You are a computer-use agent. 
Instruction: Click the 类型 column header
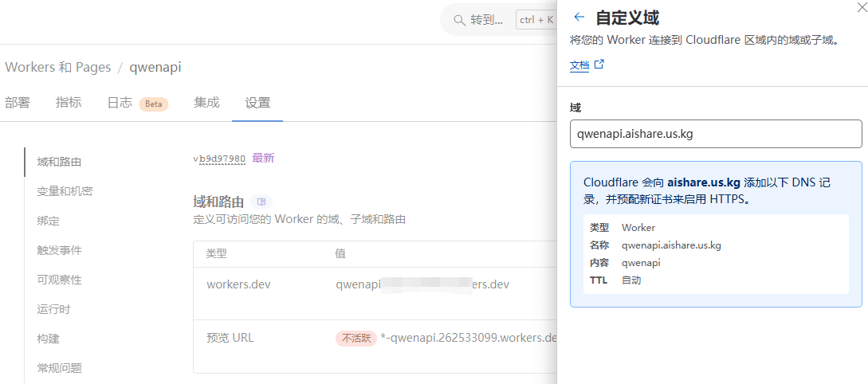pyautogui.click(x=217, y=253)
